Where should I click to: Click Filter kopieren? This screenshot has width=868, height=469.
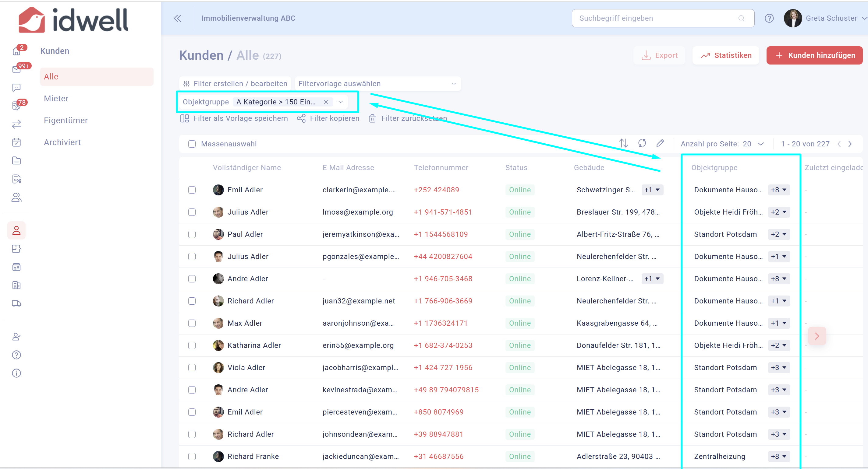328,118
